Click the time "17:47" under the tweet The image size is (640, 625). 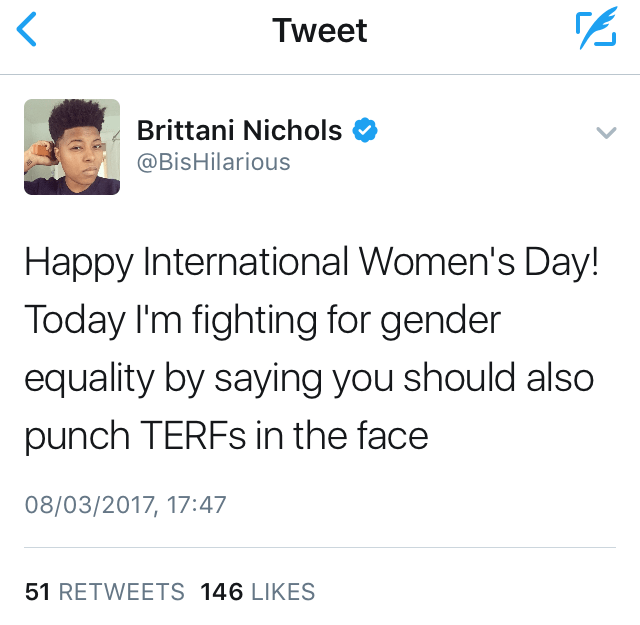coord(196,504)
